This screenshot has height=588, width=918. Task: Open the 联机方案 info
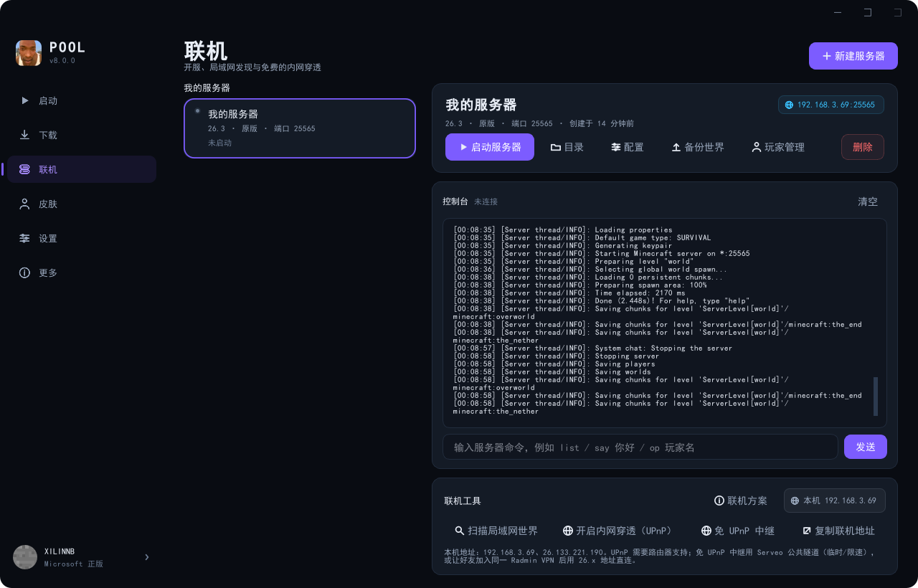pos(741,501)
